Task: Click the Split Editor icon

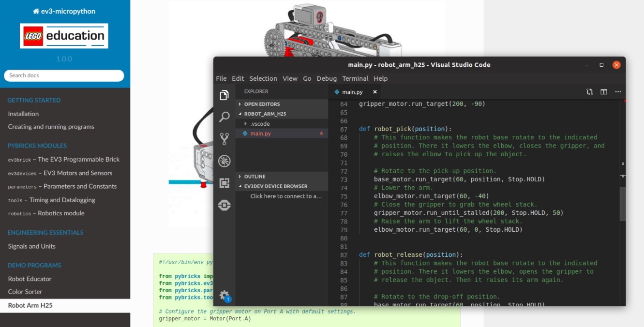Action: [x=604, y=91]
